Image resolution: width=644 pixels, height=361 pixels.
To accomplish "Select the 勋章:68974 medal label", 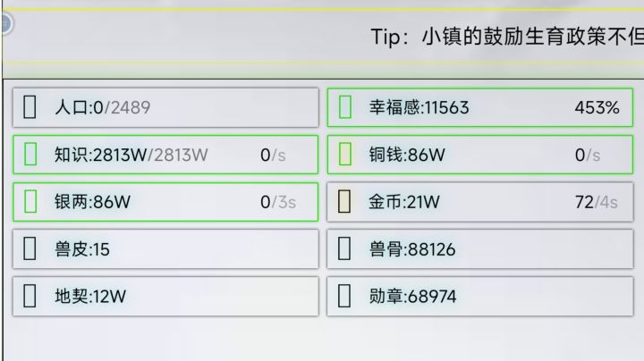I will tap(412, 296).
